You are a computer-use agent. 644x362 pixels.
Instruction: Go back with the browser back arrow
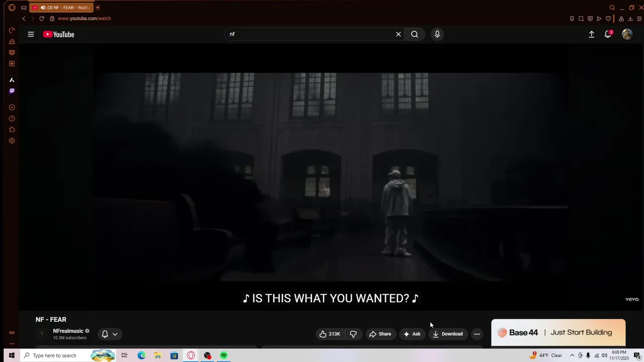[24, 19]
